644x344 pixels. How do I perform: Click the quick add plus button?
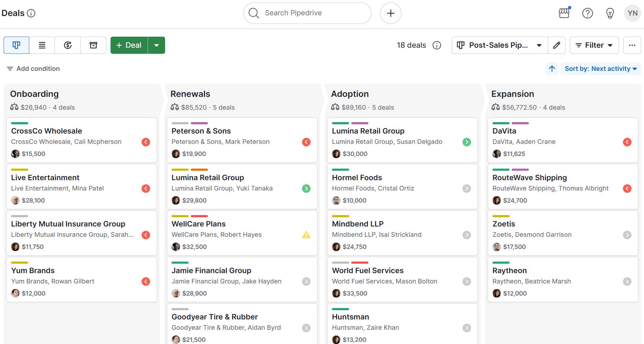pos(391,13)
